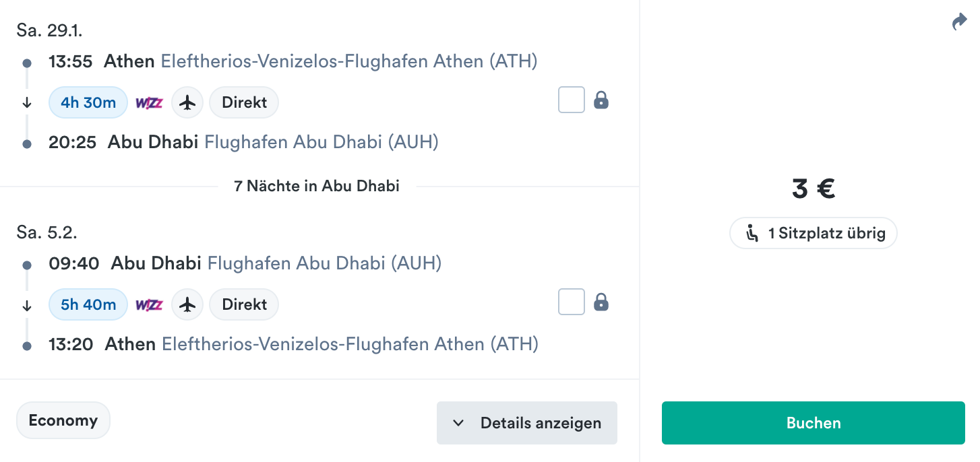Click the 1 Sitzplatz übrig badge
980x462 pixels.
tap(814, 234)
